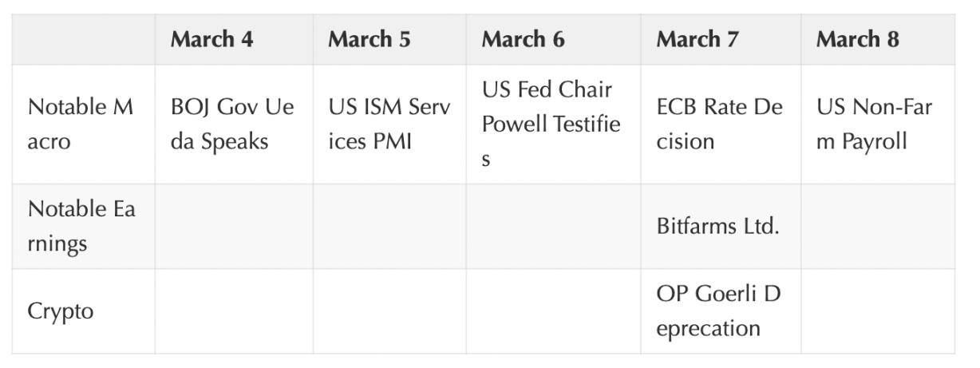This screenshot has height=368, width=980.
Task: Click empty Notable Earnings cell under March 6
Action: (552, 226)
